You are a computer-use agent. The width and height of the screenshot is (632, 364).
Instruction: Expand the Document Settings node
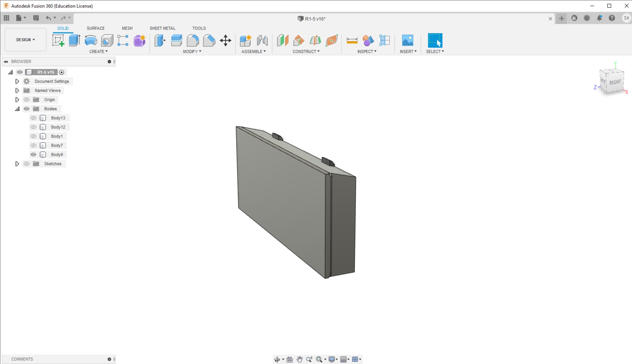click(17, 81)
